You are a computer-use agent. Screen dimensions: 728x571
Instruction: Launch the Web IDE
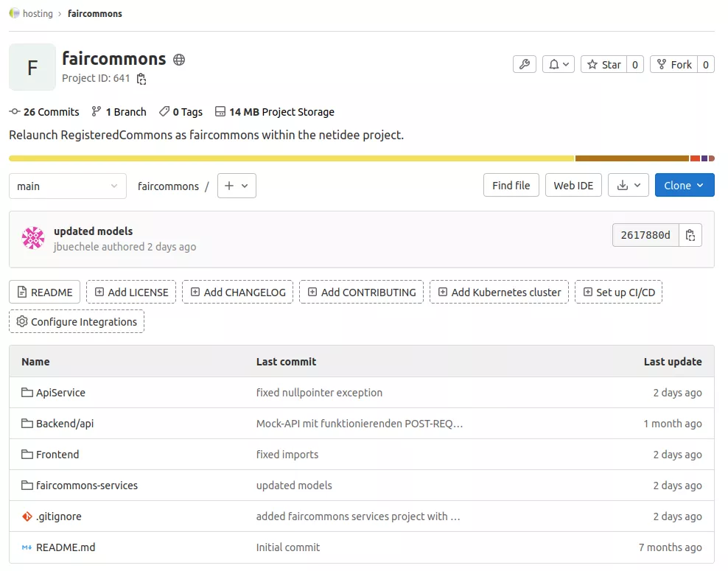coord(573,185)
